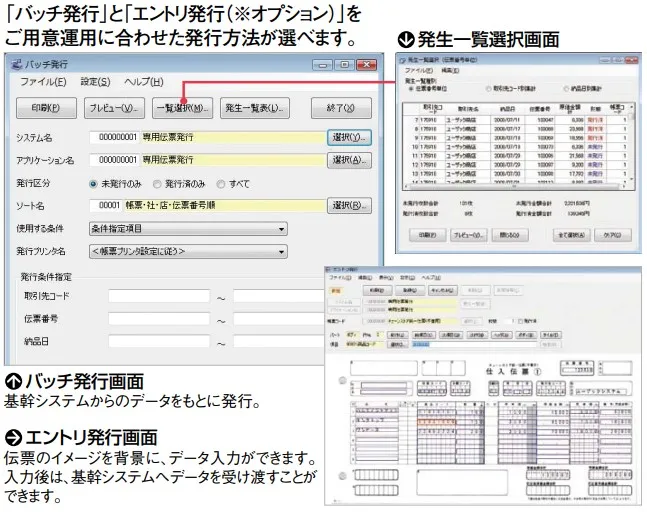Click the 一覧選択(M) button
Screen dimensions: 647x512
click(x=180, y=107)
